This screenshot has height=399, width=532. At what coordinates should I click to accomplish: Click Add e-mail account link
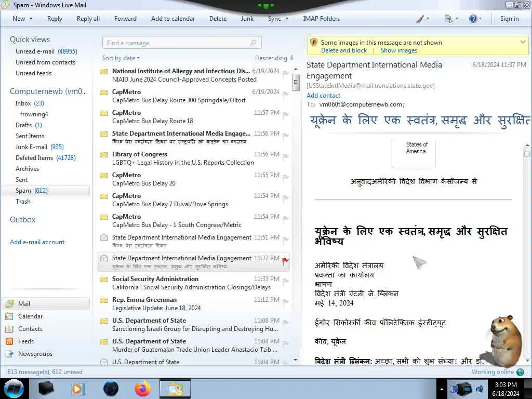[37, 242]
